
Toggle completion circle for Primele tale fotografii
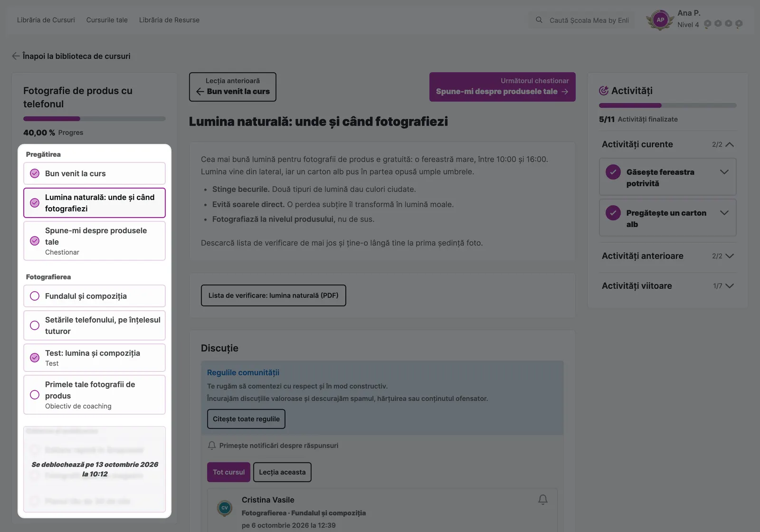35,395
